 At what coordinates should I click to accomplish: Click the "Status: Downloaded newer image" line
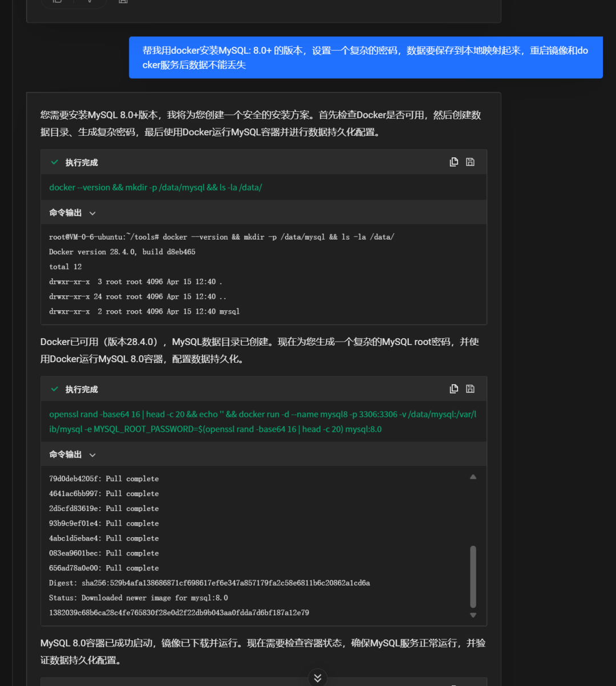click(x=139, y=598)
